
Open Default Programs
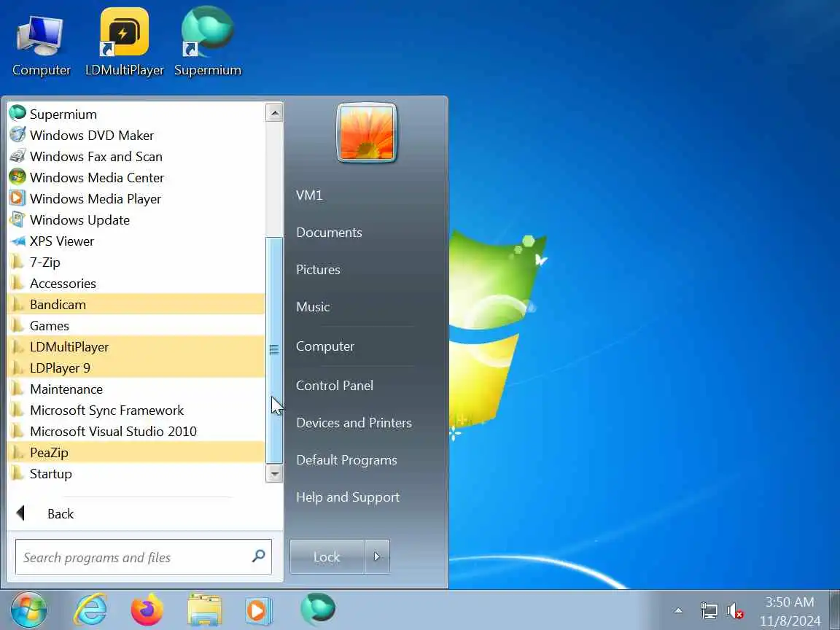346,459
